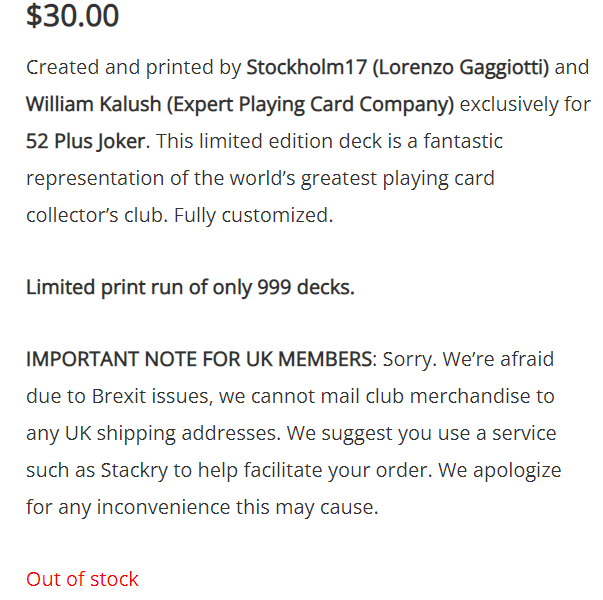Click William Kalush (Expert Playing Card Company) text
This screenshot has width=603, height=600.
click(240, 104)
